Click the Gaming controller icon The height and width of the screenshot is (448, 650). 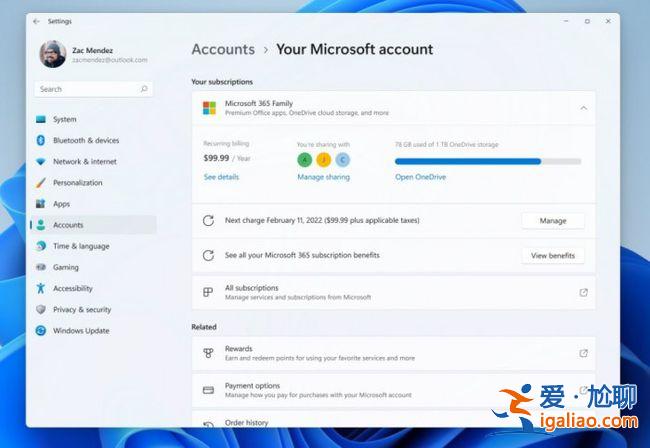point(41,267)
